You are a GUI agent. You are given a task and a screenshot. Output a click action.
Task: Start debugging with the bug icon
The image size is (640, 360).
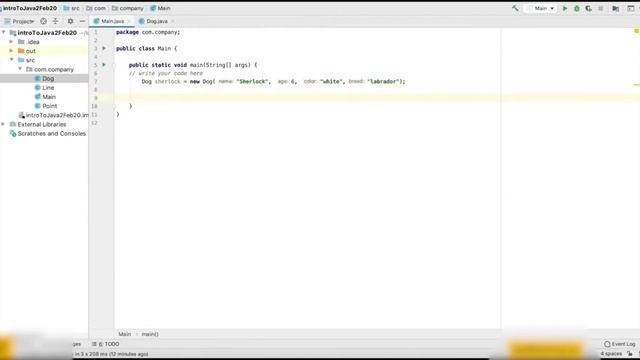(577, 8)
